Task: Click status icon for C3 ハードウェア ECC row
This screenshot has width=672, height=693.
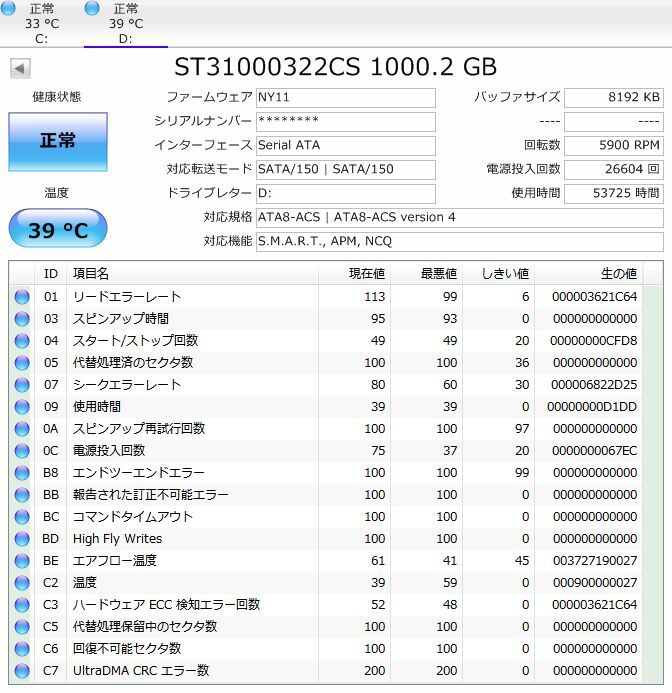Action: (22, 605)
